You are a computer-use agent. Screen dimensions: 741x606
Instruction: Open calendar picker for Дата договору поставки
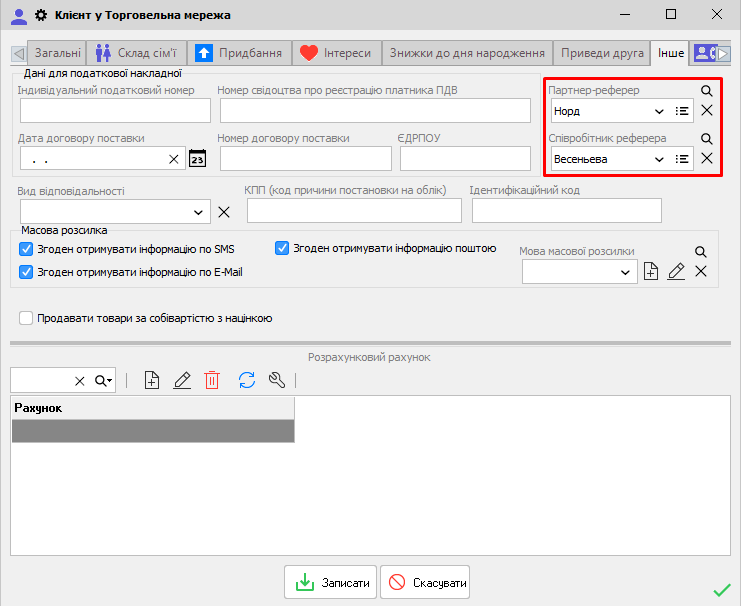197,158
